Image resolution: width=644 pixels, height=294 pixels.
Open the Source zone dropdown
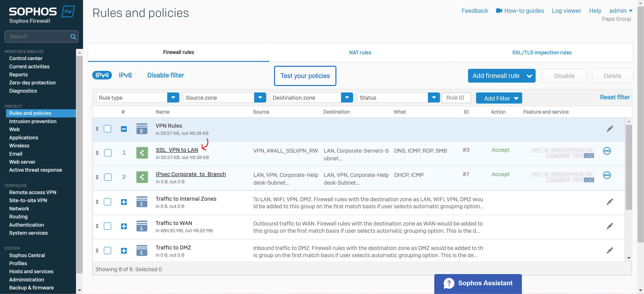click(224, 98)
